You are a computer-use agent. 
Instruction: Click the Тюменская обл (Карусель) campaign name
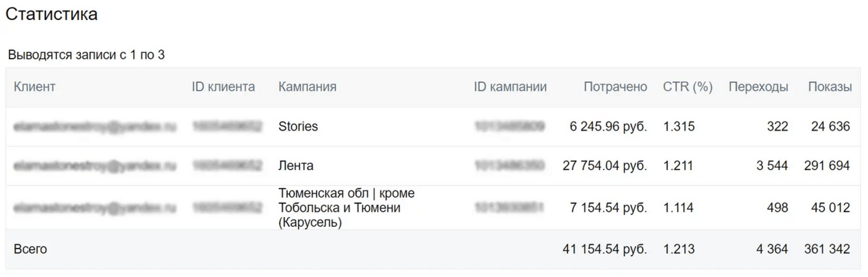347,208
